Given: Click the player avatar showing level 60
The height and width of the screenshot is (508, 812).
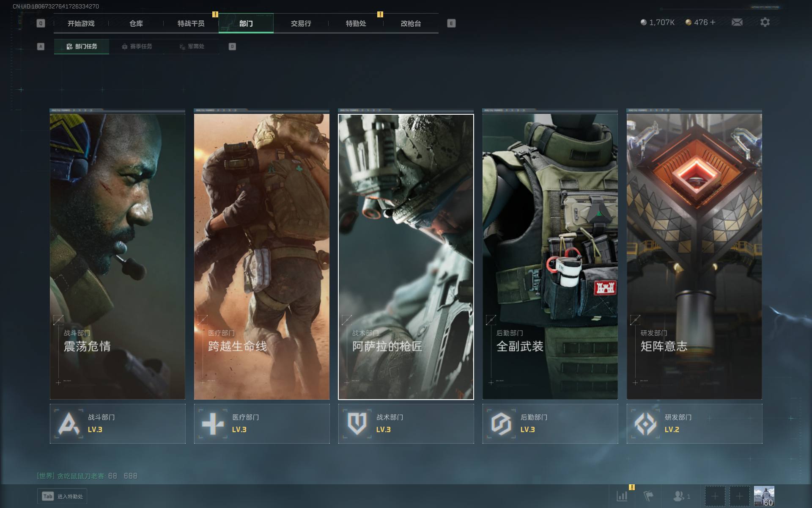Looking at the screenshot, I should [x=764, y=496].
